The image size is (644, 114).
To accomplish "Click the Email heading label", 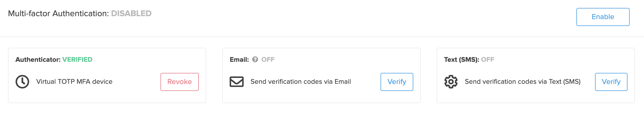I will click(x=239, y=60).
